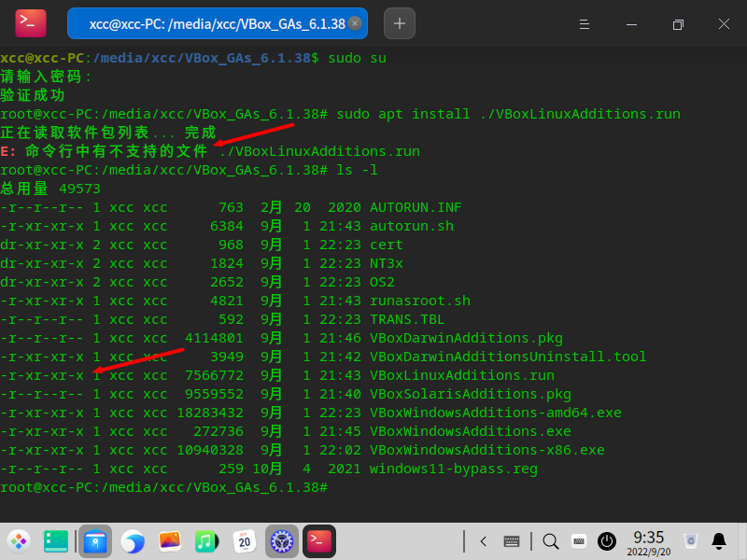The height and width of the screenshot is (560, 747).
Task: Click the input method keyboard icon
Action: click(x=578, y=541)
